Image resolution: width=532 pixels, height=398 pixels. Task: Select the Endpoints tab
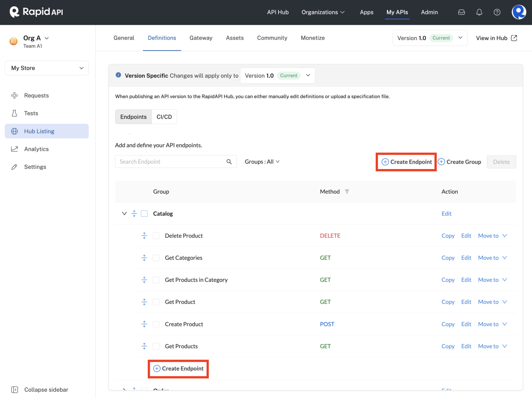pos(133,117)
